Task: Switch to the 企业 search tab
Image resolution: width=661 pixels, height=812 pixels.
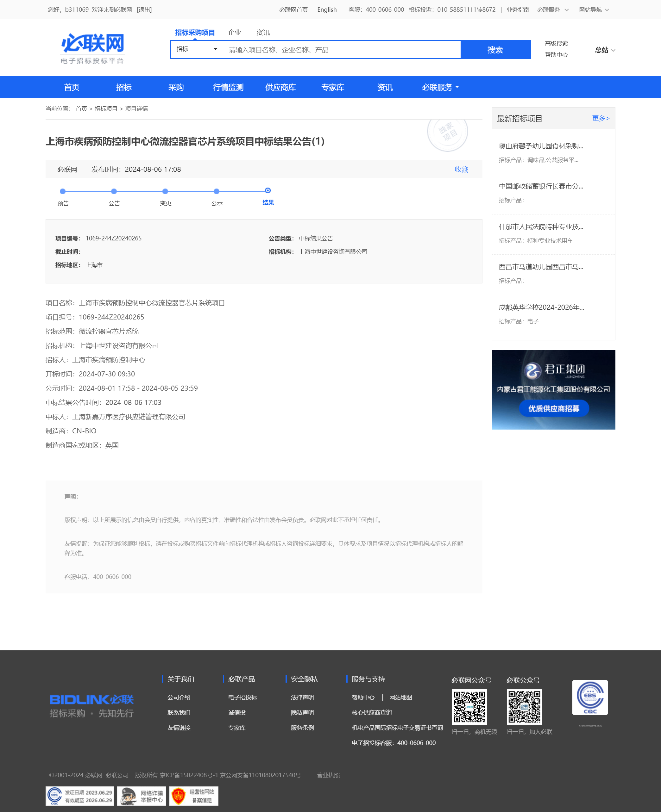Action: [234, 33]
